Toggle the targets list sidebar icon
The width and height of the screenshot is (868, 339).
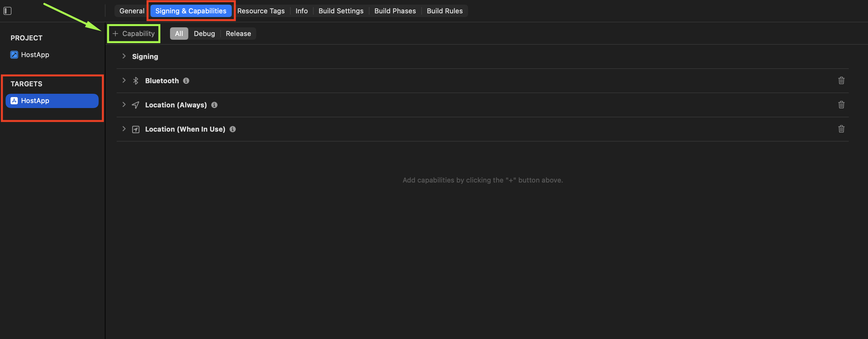pyautogui.click(x=7, y=11)
